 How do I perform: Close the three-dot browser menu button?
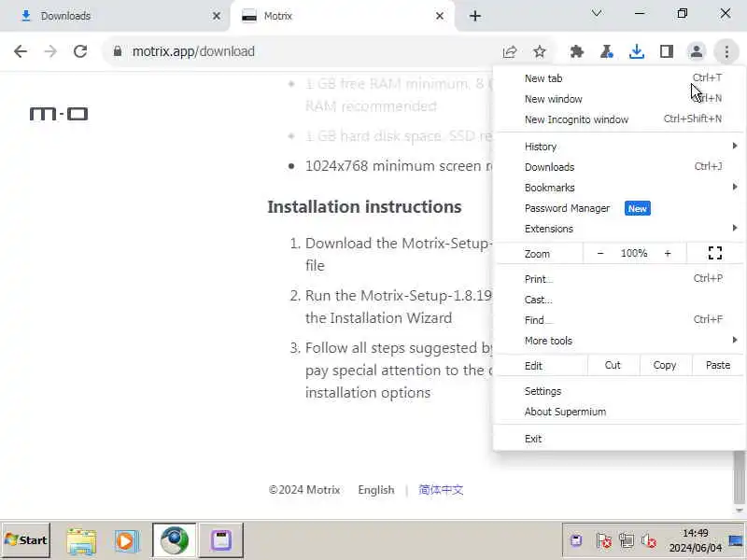click(726, 51)
